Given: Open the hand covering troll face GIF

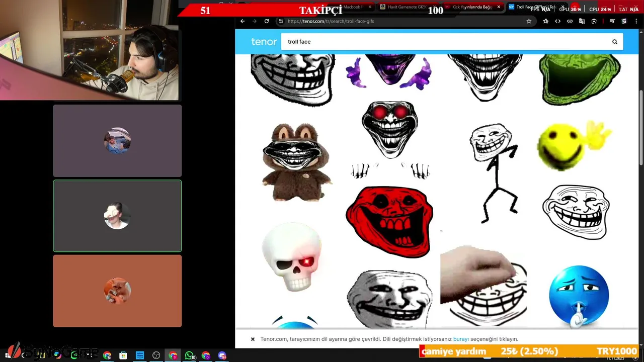Looking at the screenshot, I should click(x=485, y=287).
